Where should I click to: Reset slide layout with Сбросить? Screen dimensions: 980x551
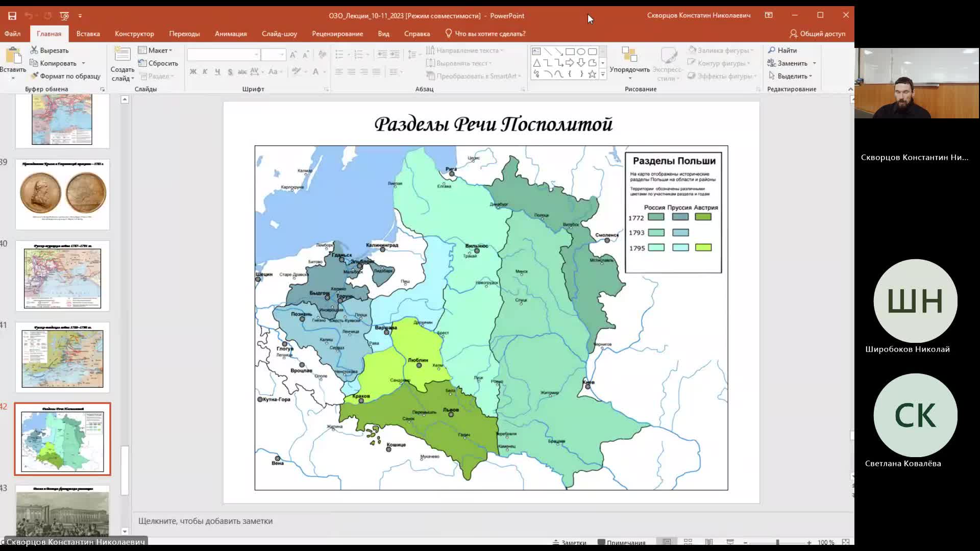point(158,63)
